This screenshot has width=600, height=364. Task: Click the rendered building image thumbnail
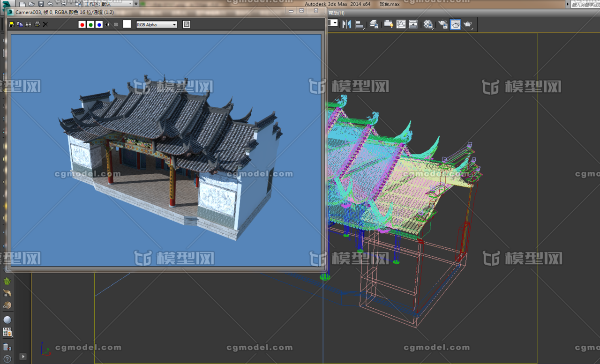(x=166, y=150)
